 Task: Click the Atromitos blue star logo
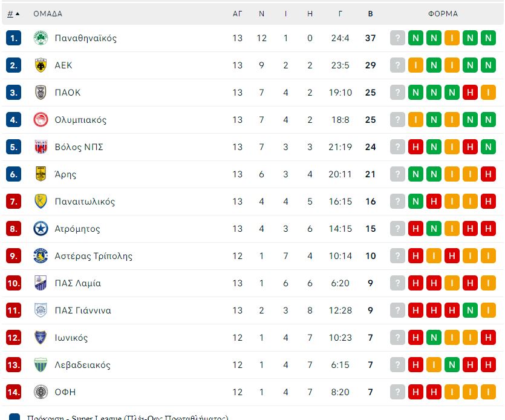41,229
